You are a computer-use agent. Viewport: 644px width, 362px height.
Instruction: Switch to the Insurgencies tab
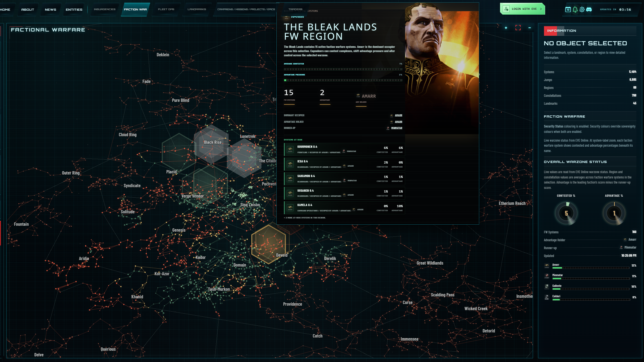pos(105,9)
